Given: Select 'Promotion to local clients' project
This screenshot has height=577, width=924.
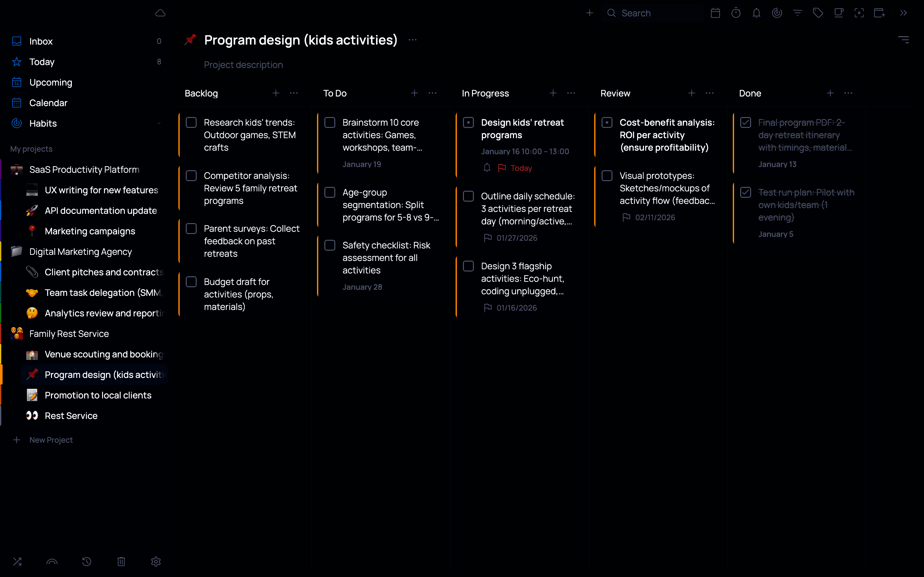Looking at the screenshot, I should (x=98, y=395).
